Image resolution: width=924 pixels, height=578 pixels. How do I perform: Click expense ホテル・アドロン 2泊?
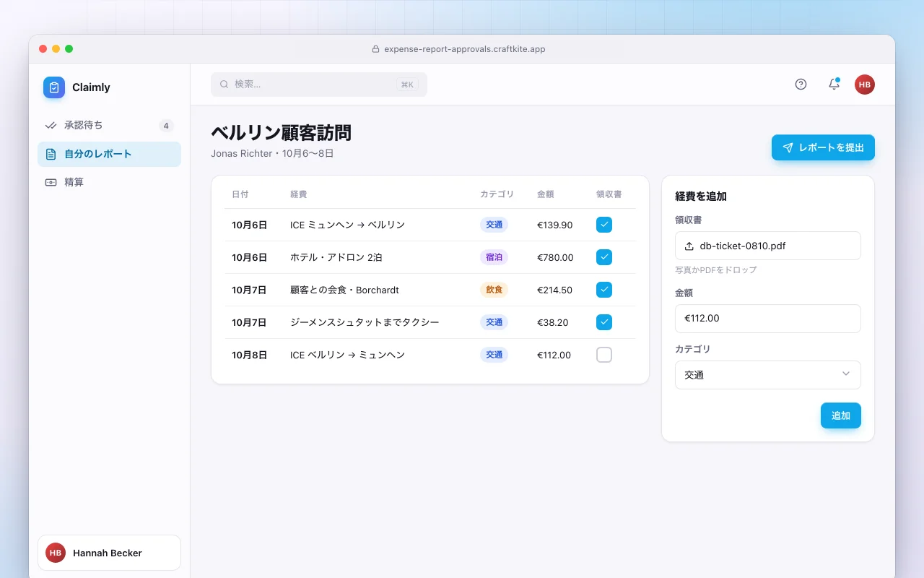[336, 258]
